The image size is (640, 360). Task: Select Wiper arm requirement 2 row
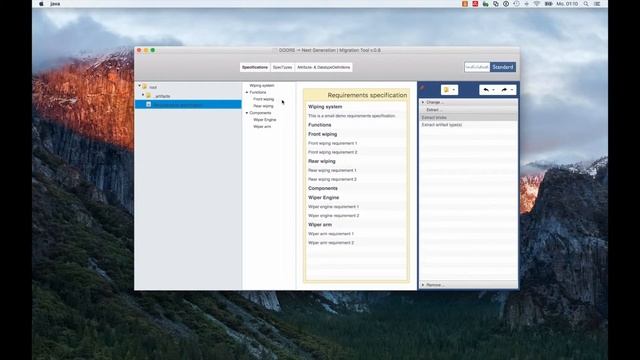click(356, 243)
